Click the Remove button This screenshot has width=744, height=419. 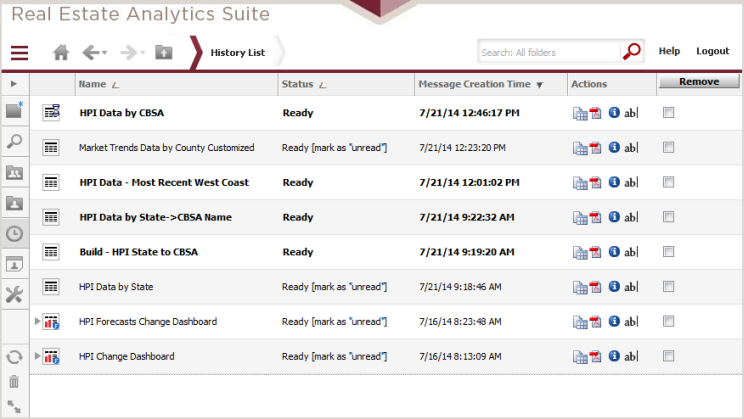click(x=698, y=82)
